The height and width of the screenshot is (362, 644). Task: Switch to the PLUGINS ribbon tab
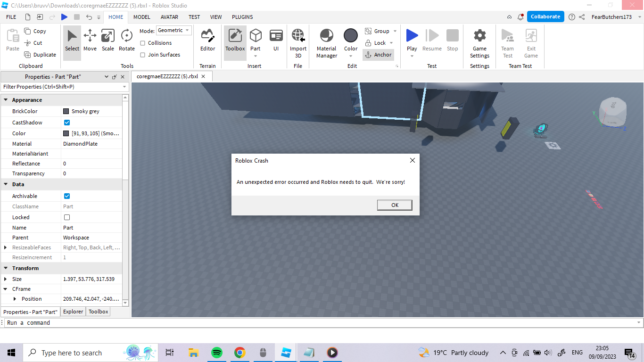(x=242, y=17)
